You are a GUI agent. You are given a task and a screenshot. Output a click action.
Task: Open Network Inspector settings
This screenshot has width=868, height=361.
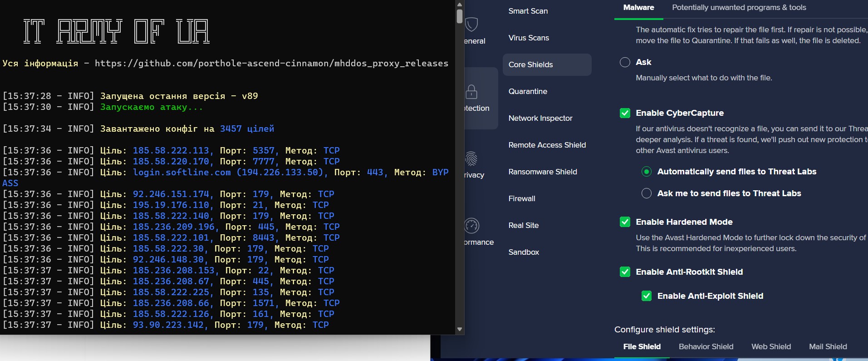540,118
